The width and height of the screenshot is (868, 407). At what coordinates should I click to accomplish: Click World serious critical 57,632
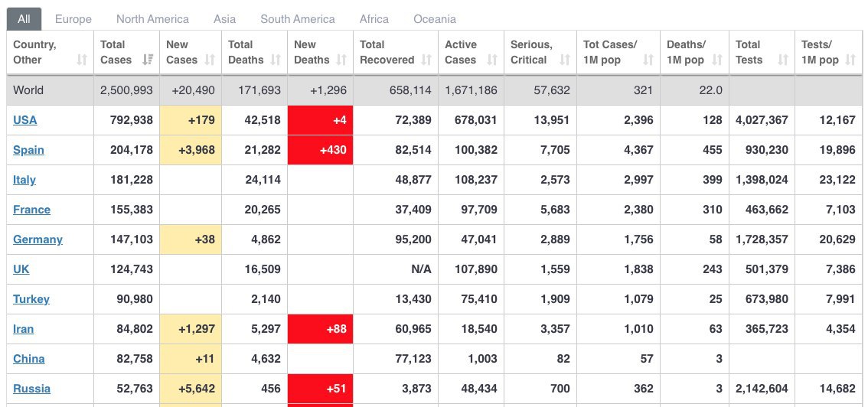[x=552, y=90]
